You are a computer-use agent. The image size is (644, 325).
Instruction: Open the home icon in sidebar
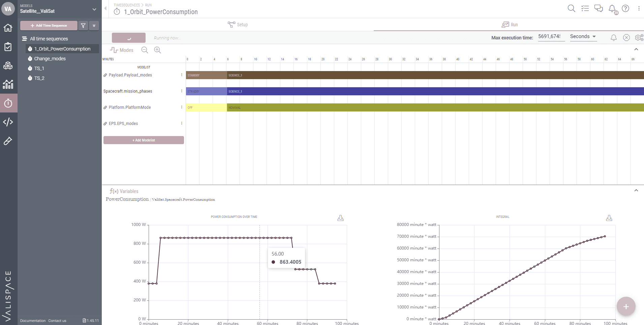pos(8,28)
